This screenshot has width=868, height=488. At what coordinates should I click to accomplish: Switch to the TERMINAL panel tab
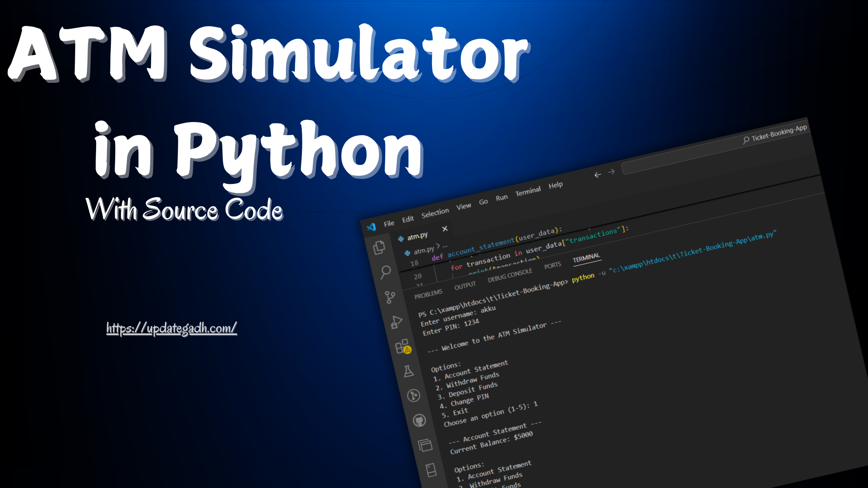pyautogui.click(x=586, y=258)
